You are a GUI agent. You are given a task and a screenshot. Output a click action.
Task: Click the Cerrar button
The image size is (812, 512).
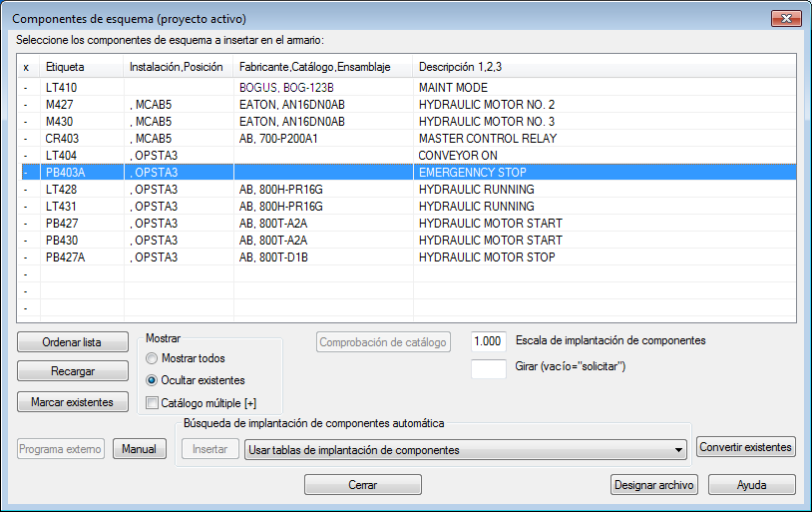click(x=362, y=484)
